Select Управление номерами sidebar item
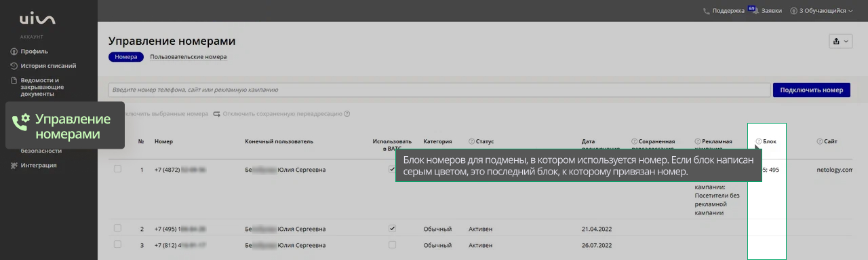This screenshot has width=868, height=260. click(x=65, y=126)
